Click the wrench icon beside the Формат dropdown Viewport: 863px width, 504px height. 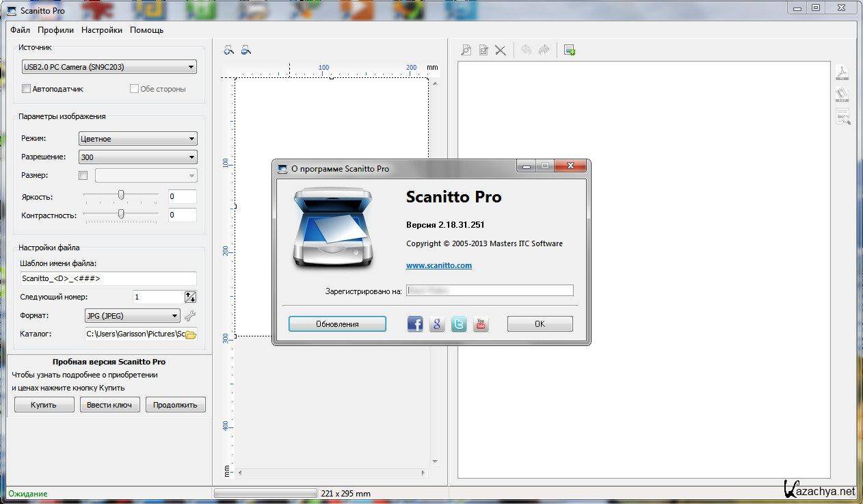(191, 316)
